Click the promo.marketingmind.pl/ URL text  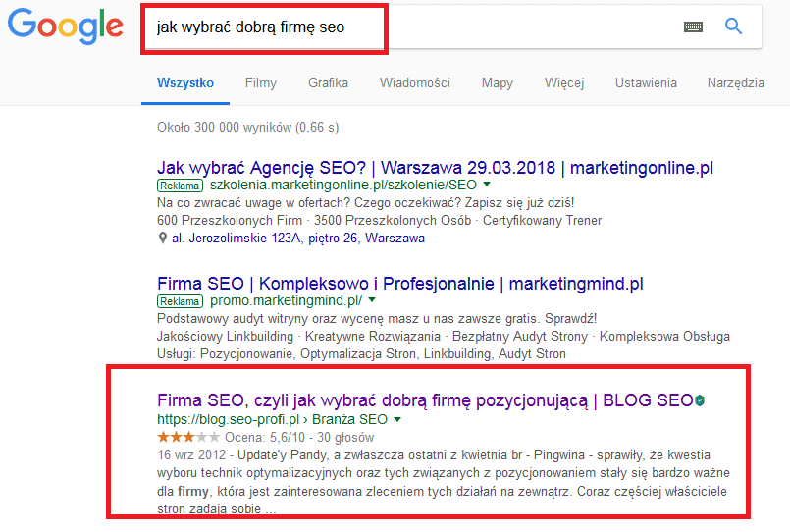tap(286, 300)
